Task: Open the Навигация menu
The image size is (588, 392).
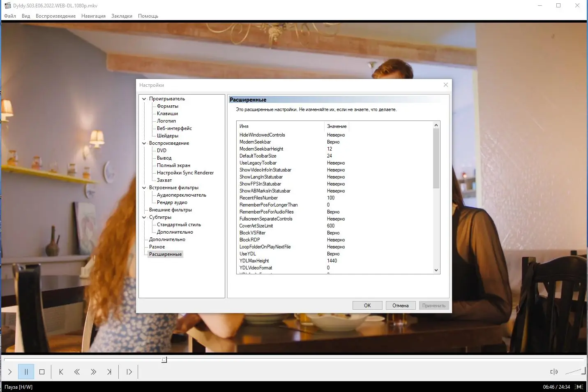Action: coord(93,16)
